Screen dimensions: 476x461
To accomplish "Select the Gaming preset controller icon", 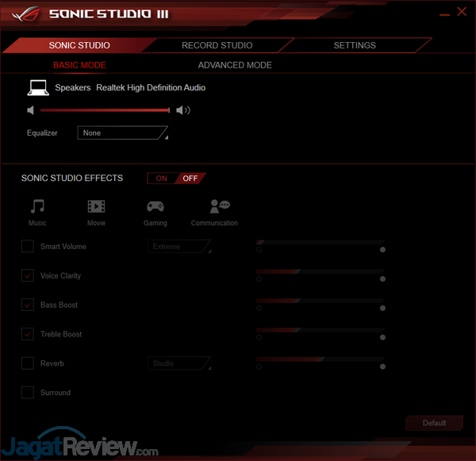I will point(155,206).
